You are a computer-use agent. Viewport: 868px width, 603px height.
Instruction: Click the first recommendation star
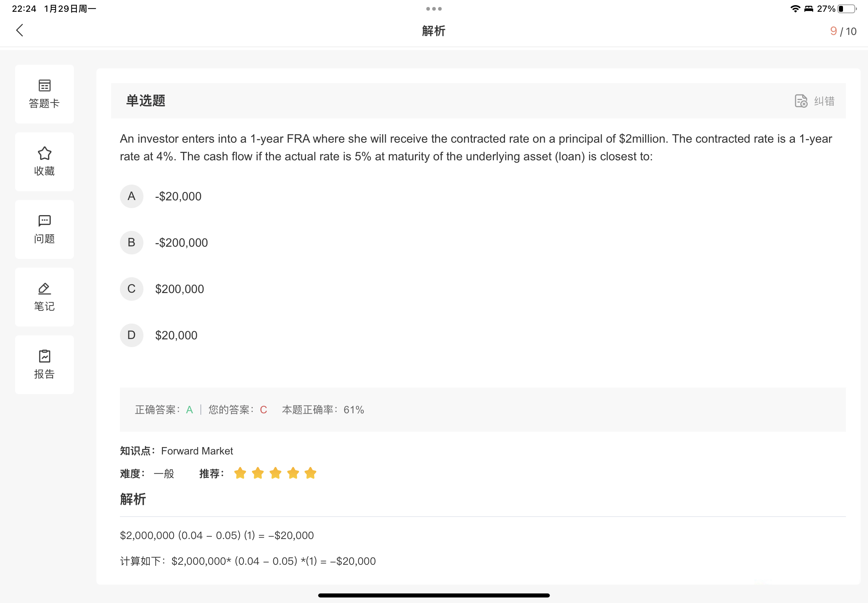240,473
